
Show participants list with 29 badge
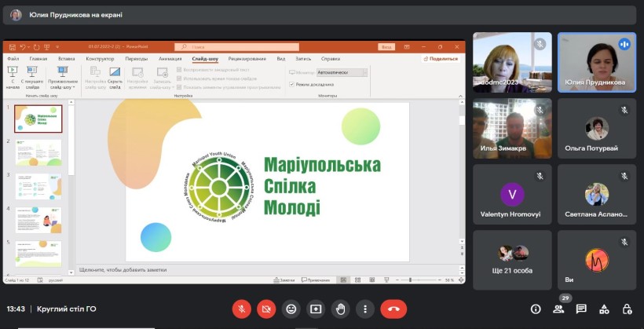(x=558, y=309)
